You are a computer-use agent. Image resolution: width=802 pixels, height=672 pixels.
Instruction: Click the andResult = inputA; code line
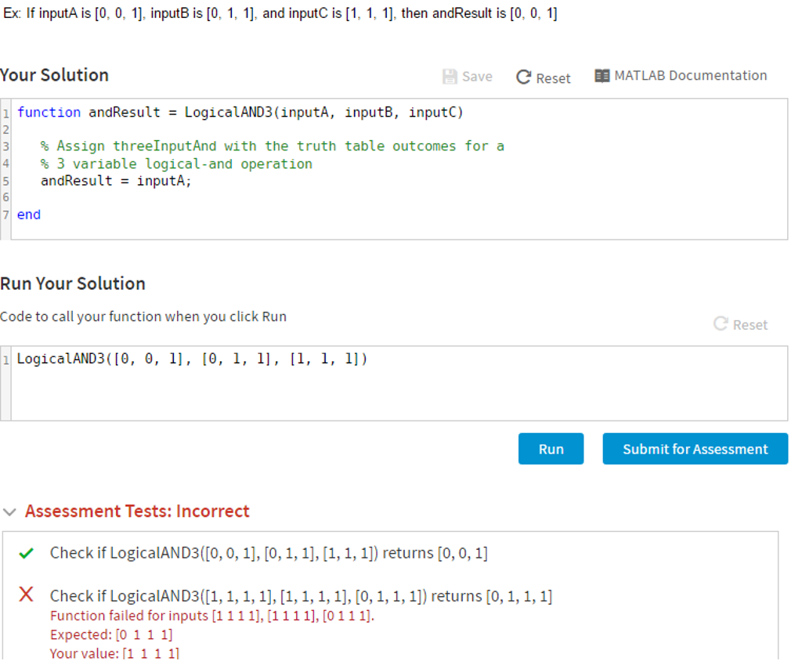point(116,181)
